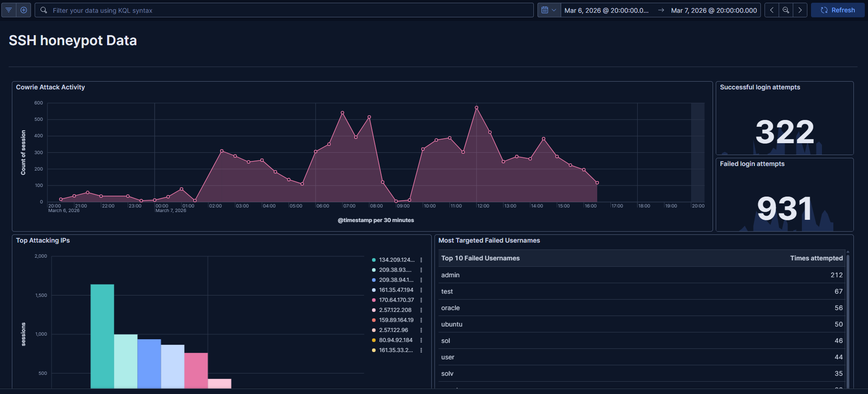This screenshot has height=394, width=868.
Task: Open the end date Mar 7, 2026 picker
Action: (x=713, y=10)
